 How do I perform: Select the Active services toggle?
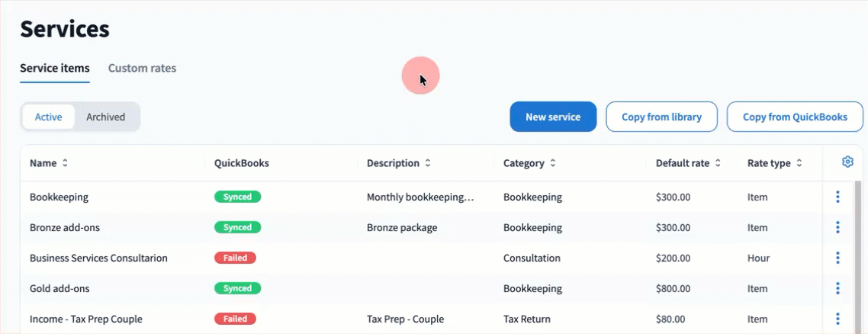pyautogui.click(x=49, y=117)
